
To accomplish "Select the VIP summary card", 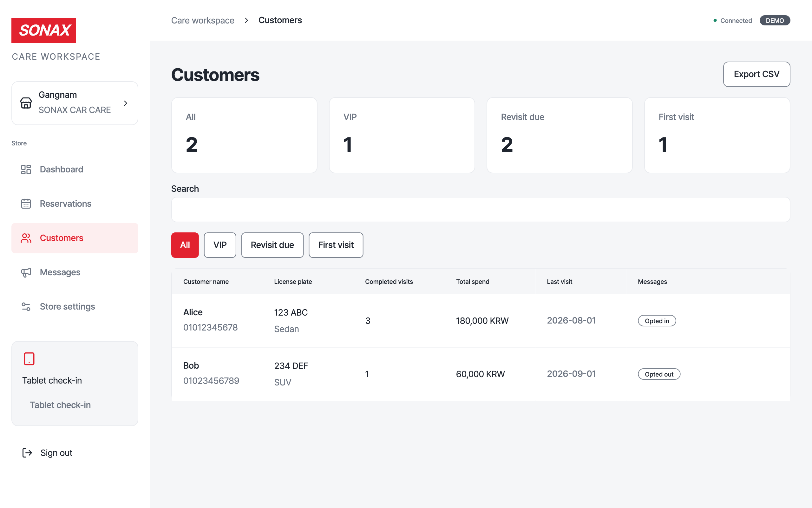I will 402,135.
